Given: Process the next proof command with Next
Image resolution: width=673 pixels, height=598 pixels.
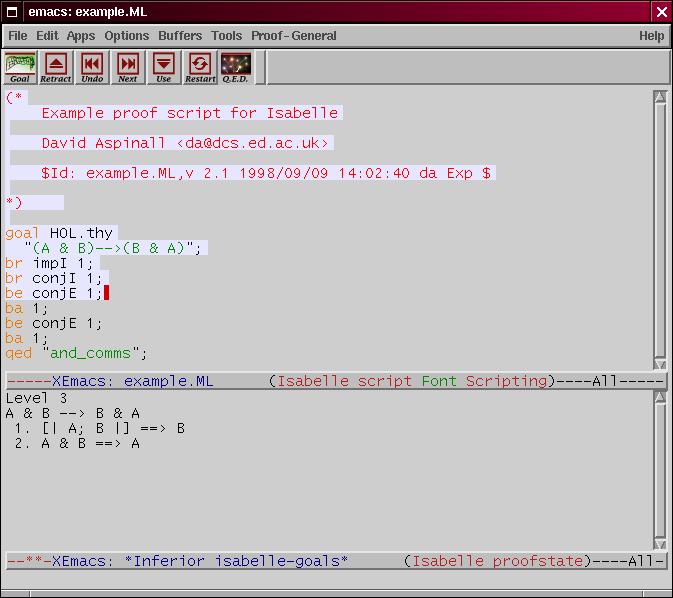Looking at the screenshot, I should tap(127, 67).
